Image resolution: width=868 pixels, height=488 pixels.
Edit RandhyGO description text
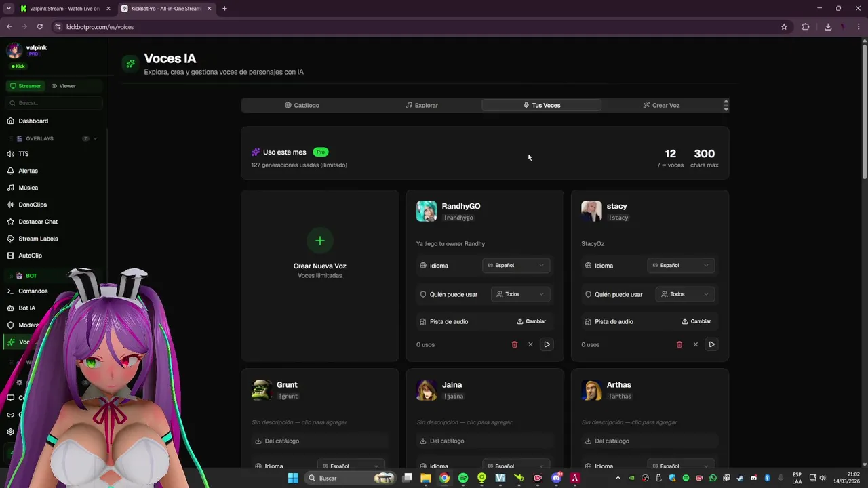tap(450, 243)
